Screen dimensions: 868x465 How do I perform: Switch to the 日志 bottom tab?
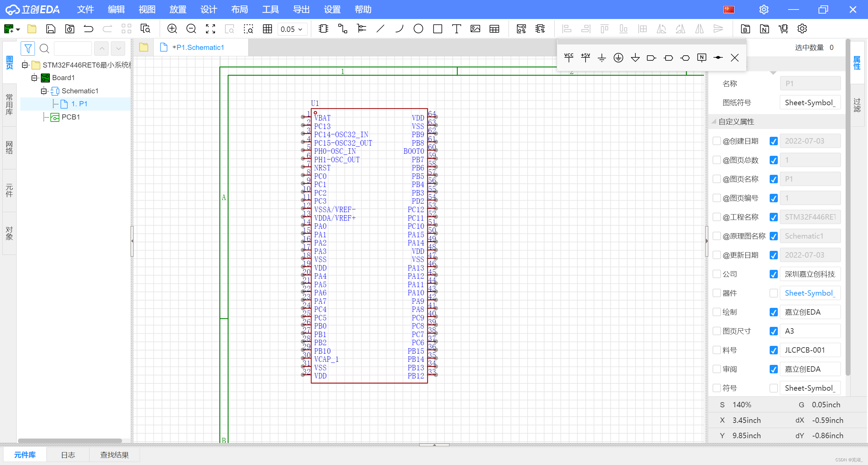click(68, 455)
